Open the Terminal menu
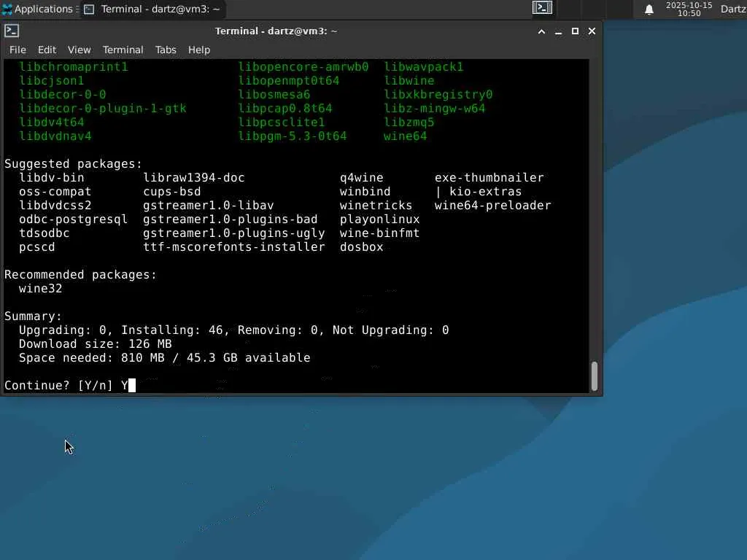This screenshot has height=560, width=747. (x=123, y=50)
